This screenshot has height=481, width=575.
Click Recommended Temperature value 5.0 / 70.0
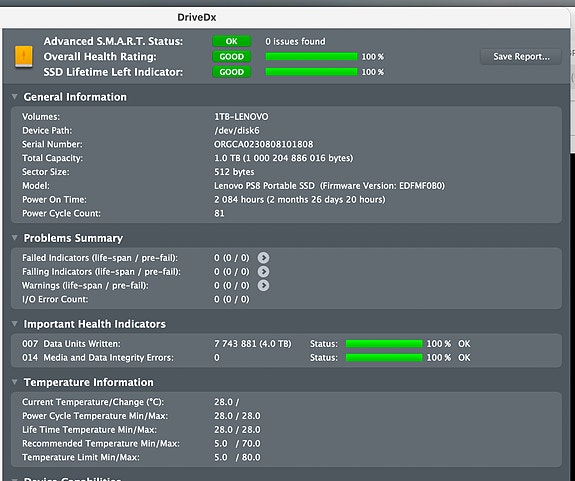pyautogui.click(x=237, y=444)
